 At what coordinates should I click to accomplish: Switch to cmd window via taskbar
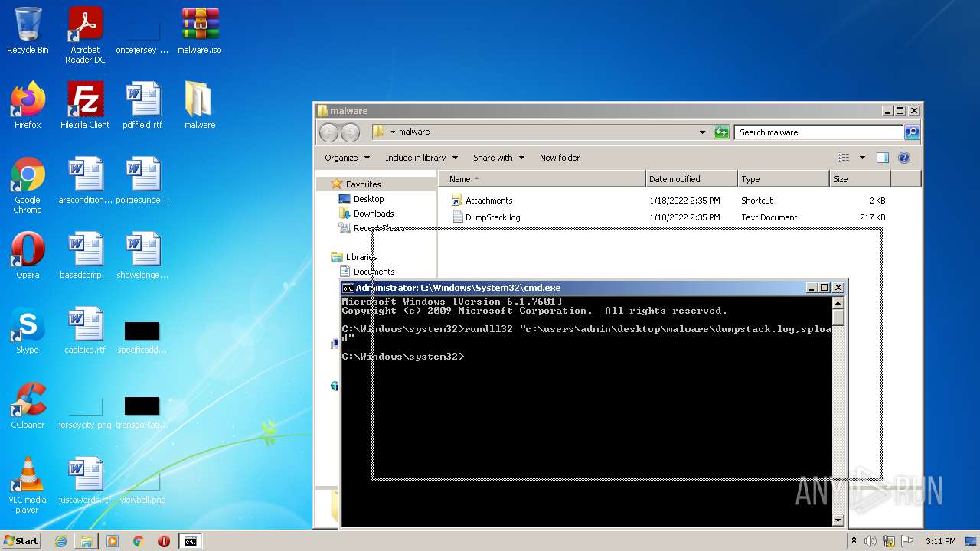click(190, 541)
